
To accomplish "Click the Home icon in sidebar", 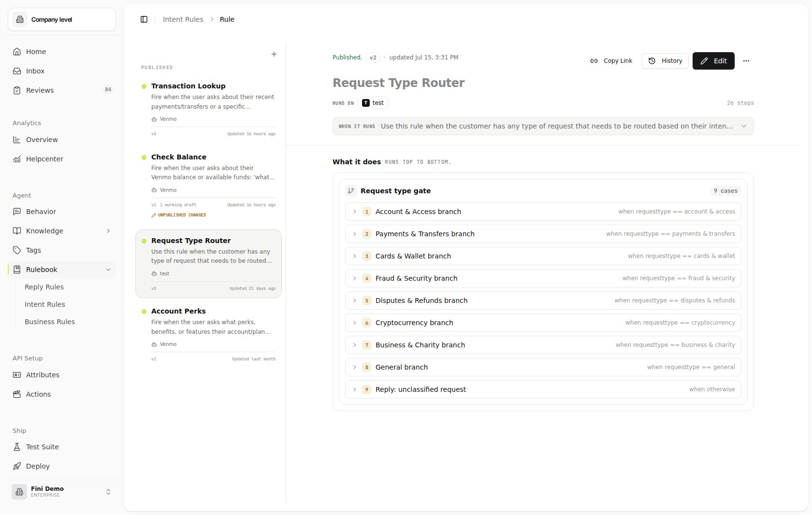I will coord(17,52).
